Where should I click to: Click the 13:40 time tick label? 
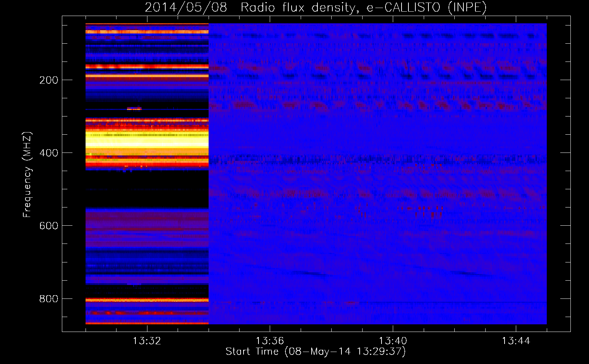(393, 341)
